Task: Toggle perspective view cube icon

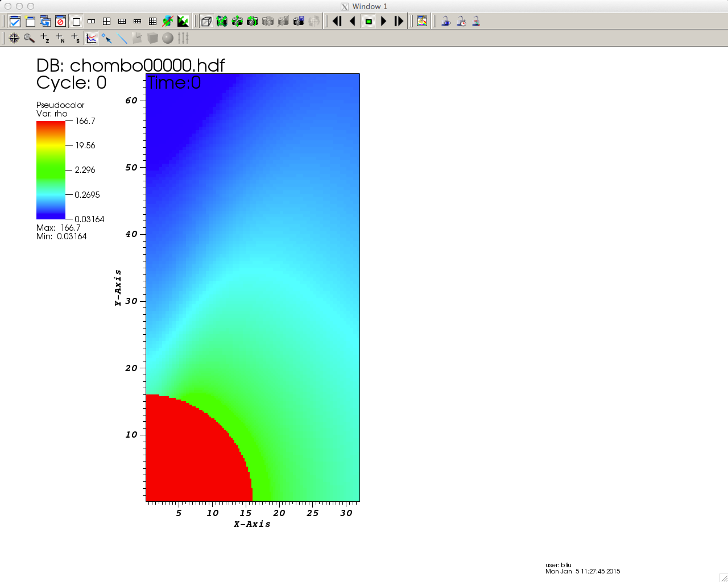Action: [206, 22]
